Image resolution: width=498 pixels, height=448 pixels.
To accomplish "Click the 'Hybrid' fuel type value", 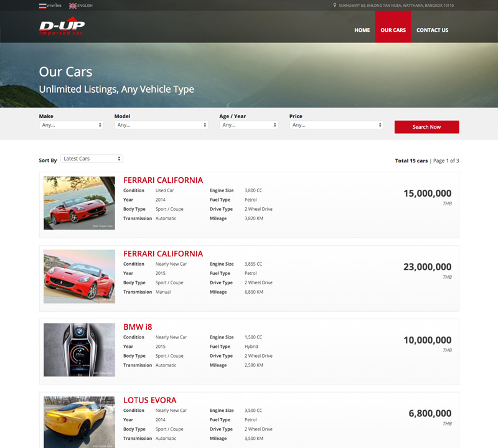I will (251, 347).
